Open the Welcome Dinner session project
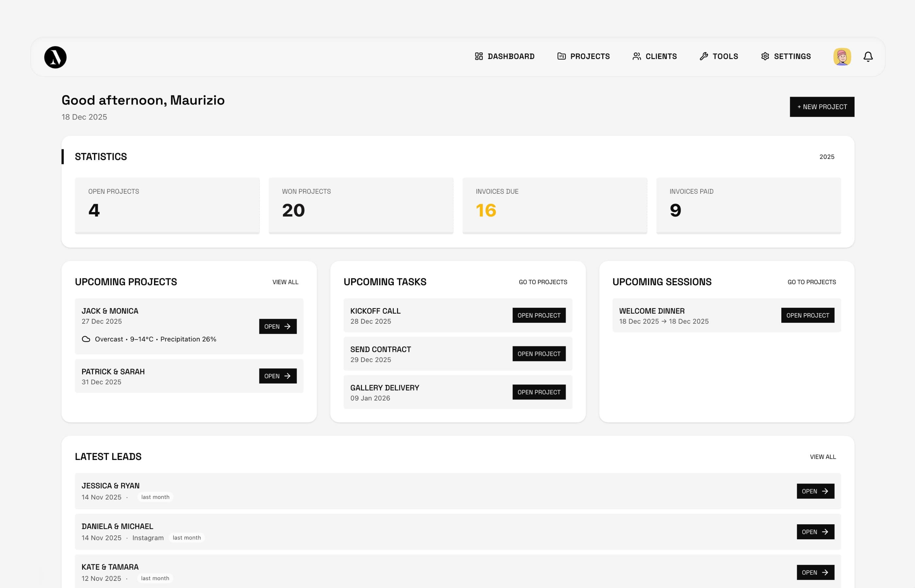The width and height of the screenshot is (915, 588). click(808, 315)
